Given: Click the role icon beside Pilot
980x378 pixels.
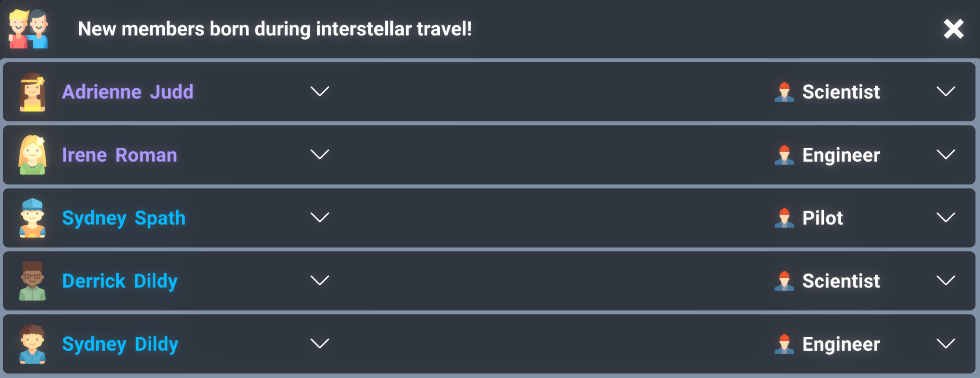Looking at the screenshot, I should 784,218.
